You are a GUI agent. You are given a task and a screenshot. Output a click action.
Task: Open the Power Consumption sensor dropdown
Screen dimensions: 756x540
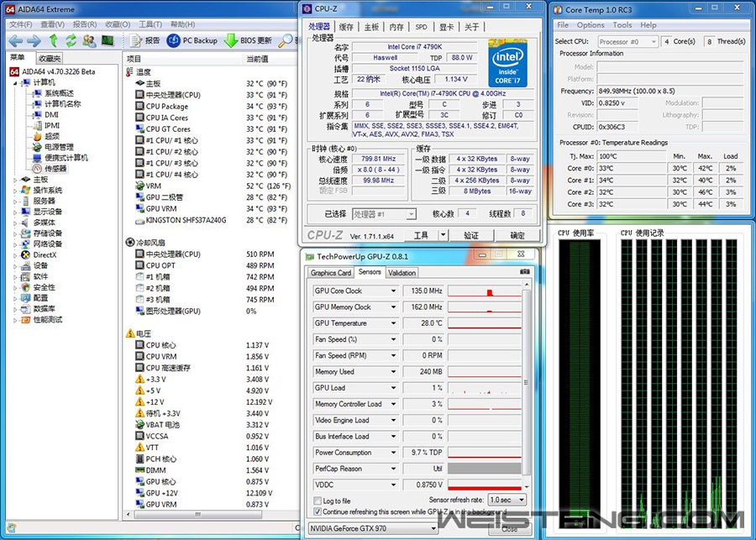pyautogui.click(x=393, y=453)
